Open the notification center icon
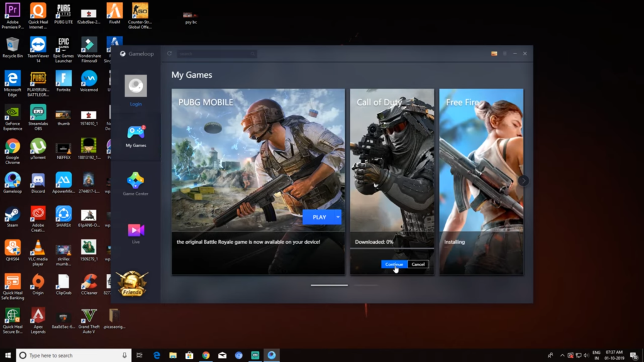This screenshot has width=644, height=362. pos(634,356)
